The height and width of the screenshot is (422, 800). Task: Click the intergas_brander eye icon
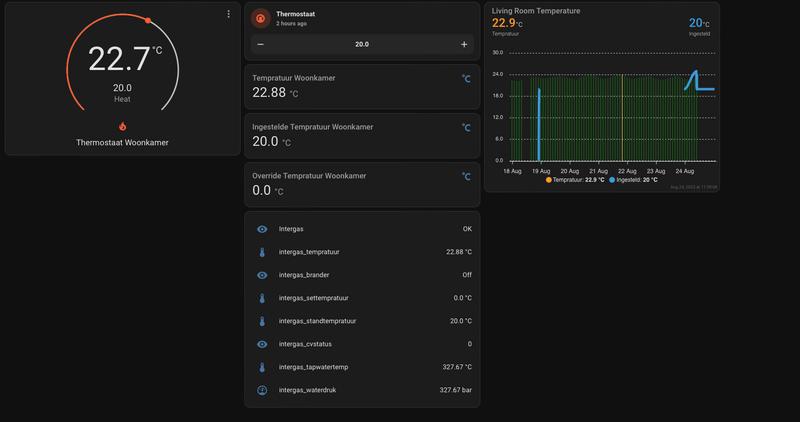pos(262,275)
